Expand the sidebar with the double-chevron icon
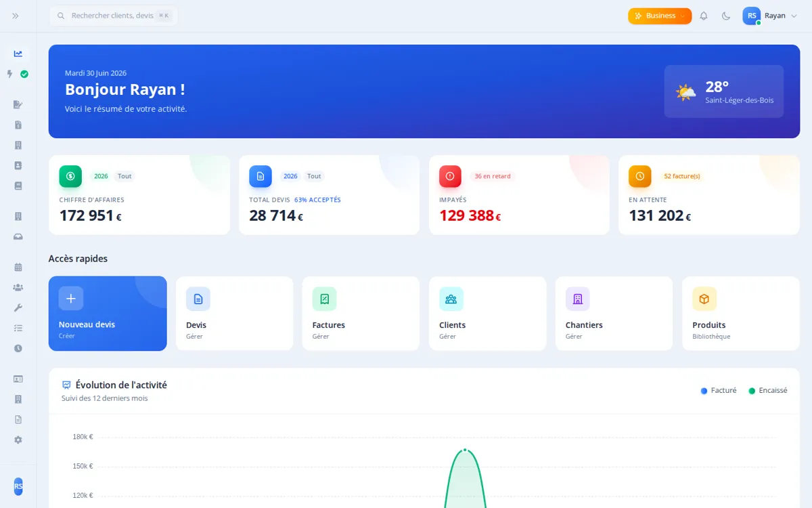Viewport: 812px width, 508px height. [x=16, y=16]
